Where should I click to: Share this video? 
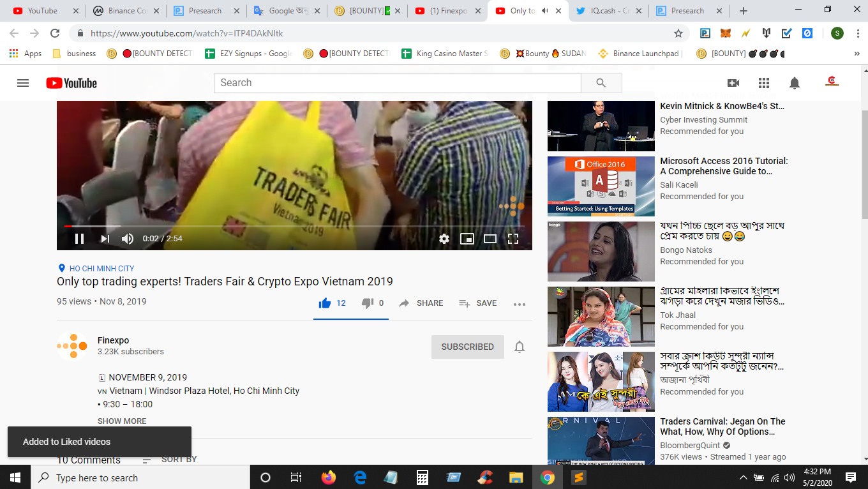[x=421, y=303]
